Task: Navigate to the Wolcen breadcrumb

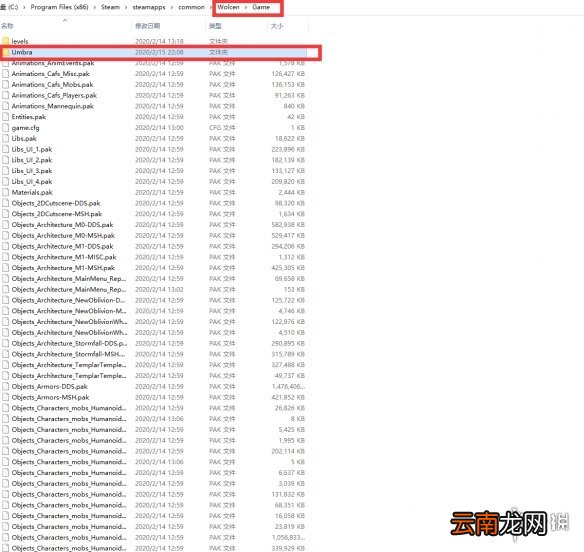Action: coord(228,7)
